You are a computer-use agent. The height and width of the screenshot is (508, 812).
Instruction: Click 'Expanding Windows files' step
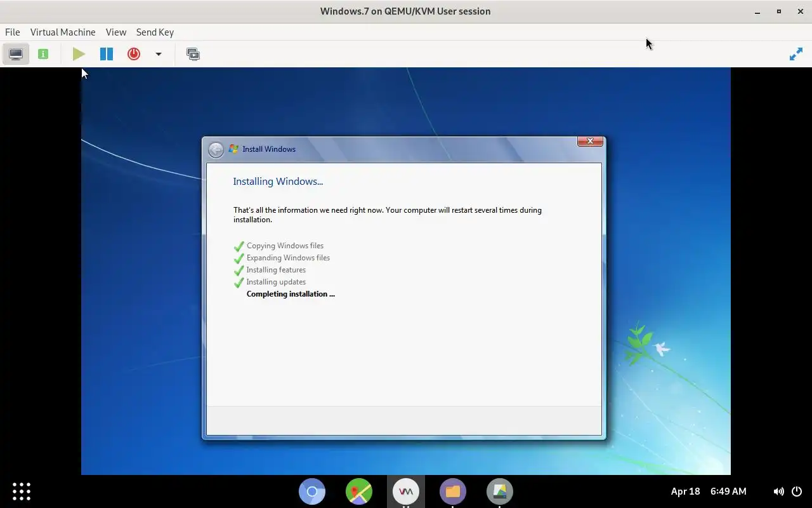tap(288, 258)
